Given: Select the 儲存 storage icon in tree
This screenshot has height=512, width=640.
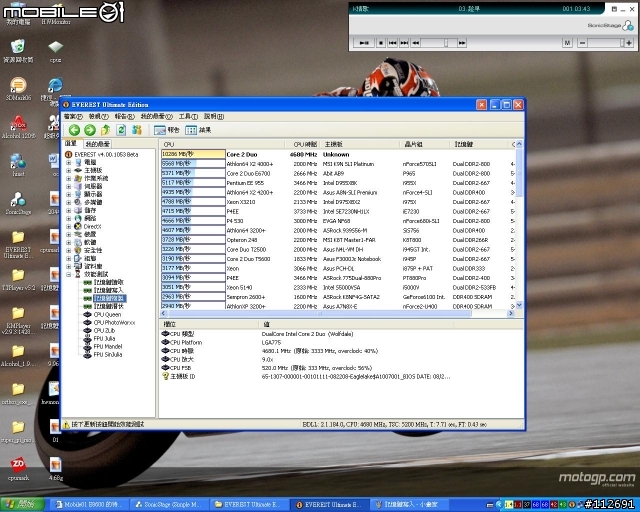Looking at the screenshot, I should (x=78, y=210).
